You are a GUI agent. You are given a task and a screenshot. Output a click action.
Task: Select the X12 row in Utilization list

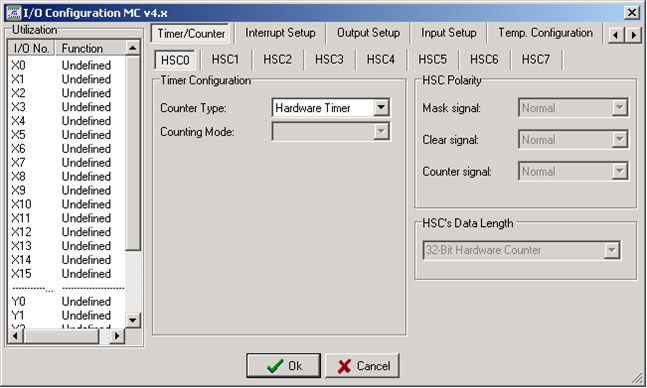(66, 232)
